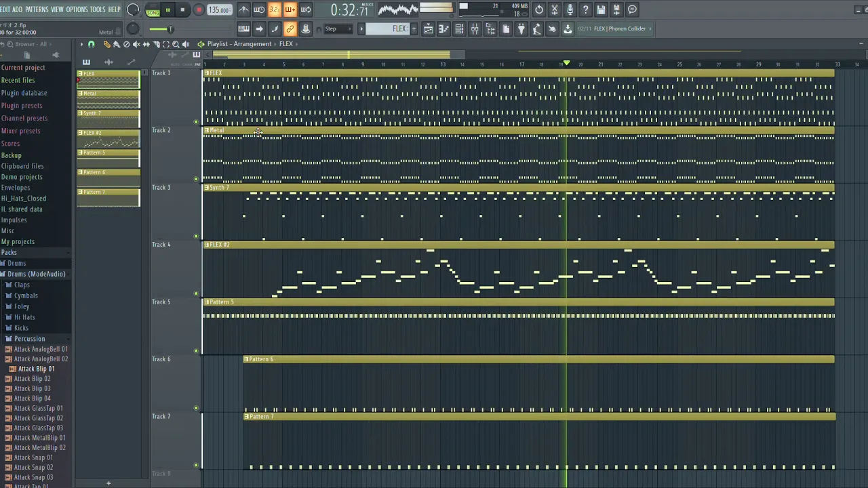Viewport: 868px width, 488px height.
Task: Toggle the multilink to controllers icon
Action: [x=306, y=28]
